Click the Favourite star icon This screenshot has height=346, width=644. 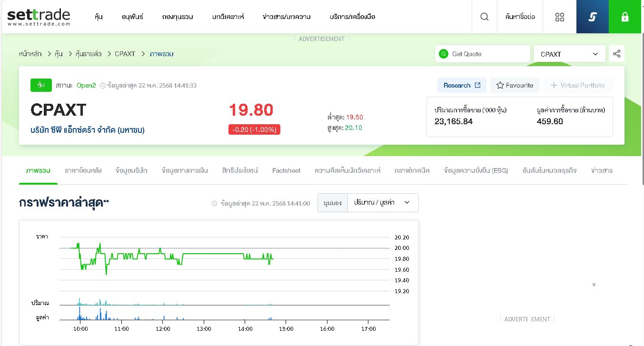click(x=500, y=85)
